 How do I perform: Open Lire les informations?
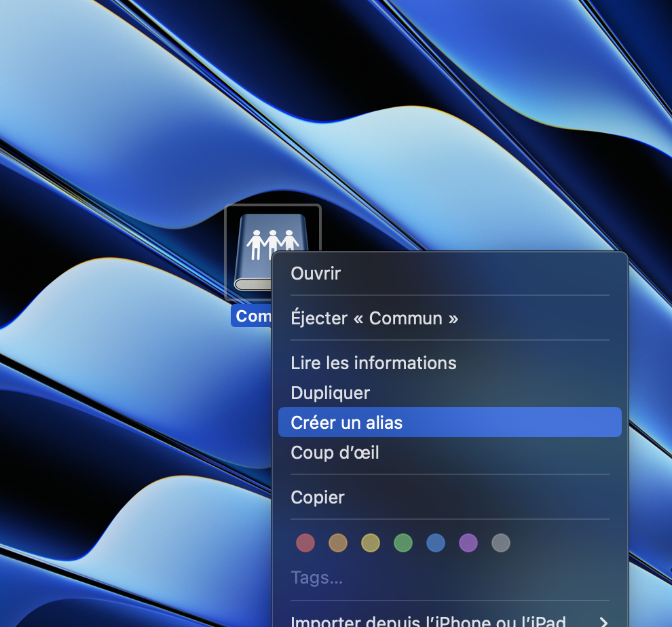click(449, 363)
